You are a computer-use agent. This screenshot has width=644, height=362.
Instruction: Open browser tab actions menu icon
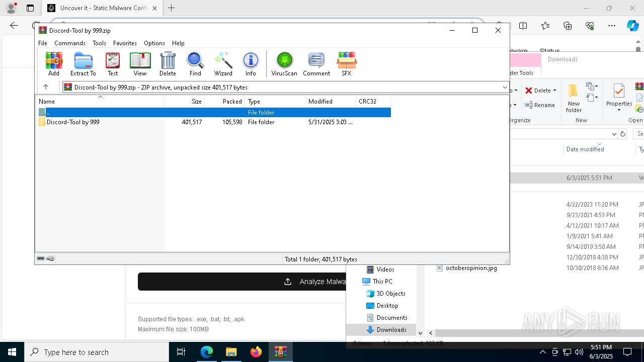(30, 8)
